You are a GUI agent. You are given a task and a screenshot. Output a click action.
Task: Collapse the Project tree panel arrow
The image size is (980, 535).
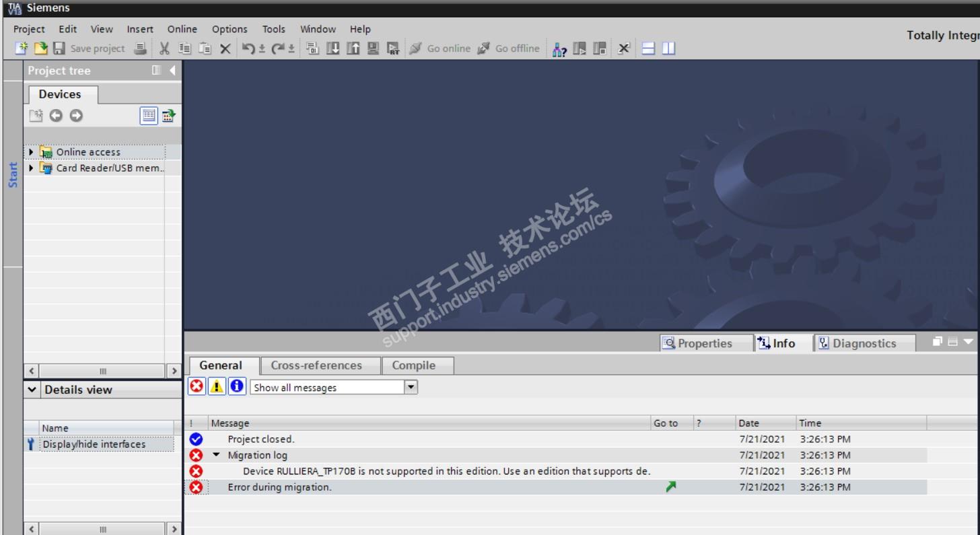tap(172, 70)
